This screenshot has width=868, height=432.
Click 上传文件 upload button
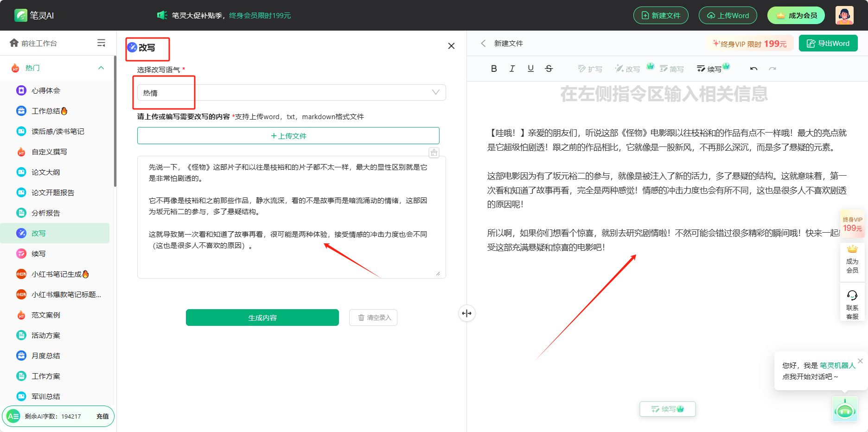click(288, 136)
